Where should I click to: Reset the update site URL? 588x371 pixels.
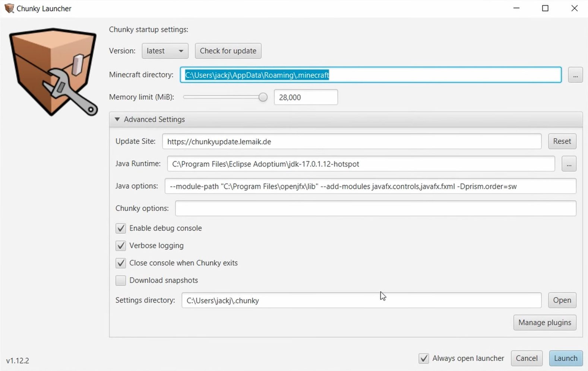click(562, 141)
